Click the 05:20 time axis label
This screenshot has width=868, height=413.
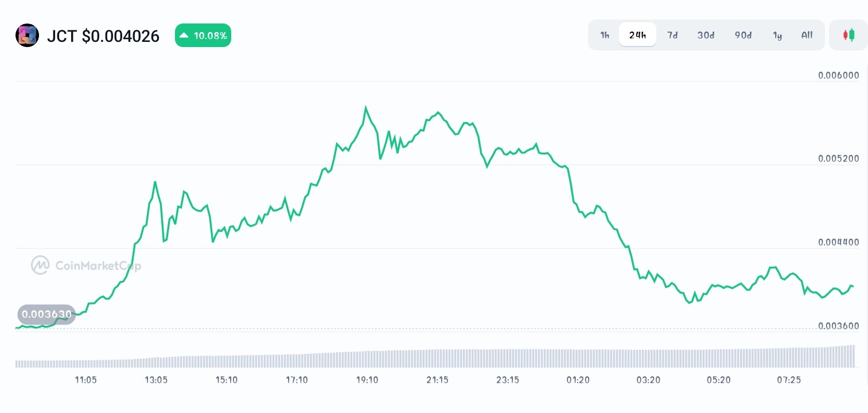[x=719, y=380]
